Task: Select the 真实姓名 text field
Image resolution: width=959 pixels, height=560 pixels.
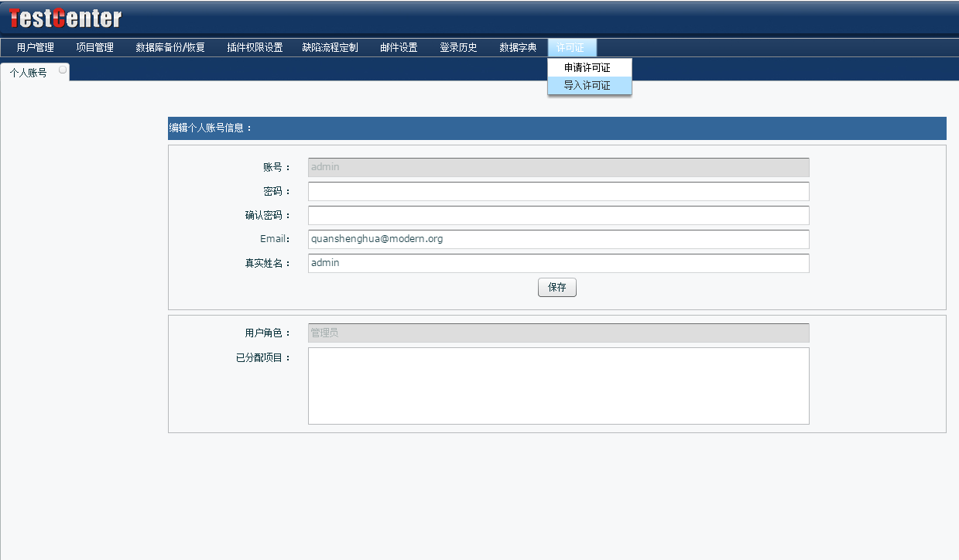Action: [x=558, y=263]
